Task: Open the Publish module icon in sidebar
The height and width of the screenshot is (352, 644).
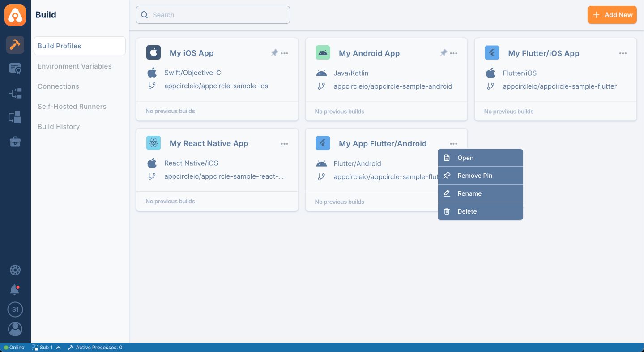Action: (x=15, y=117)
